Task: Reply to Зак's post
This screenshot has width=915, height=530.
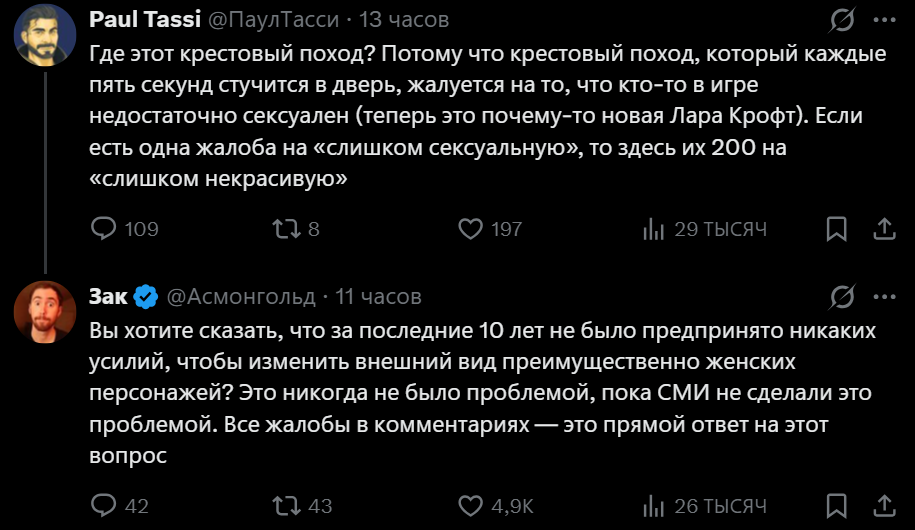Action: point(104,505)
